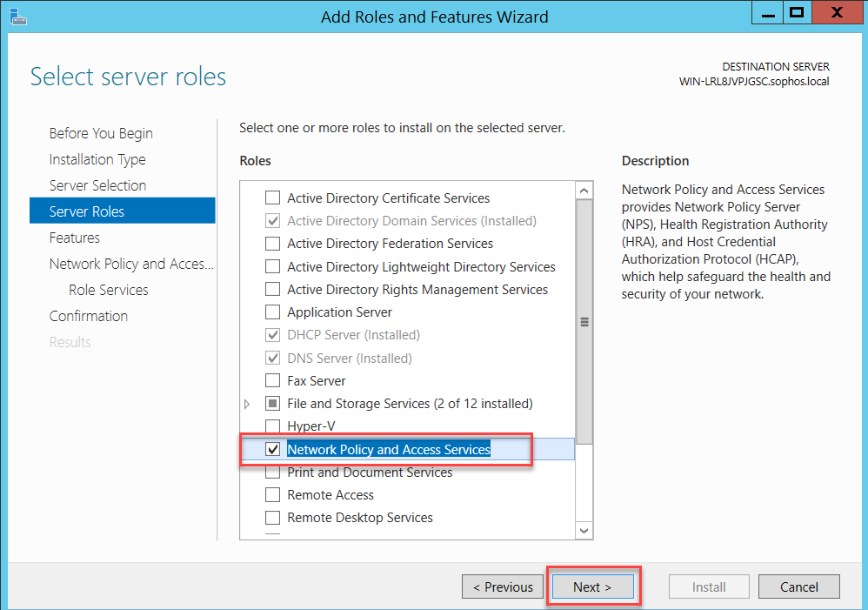Click the Next button

[593, 587]
